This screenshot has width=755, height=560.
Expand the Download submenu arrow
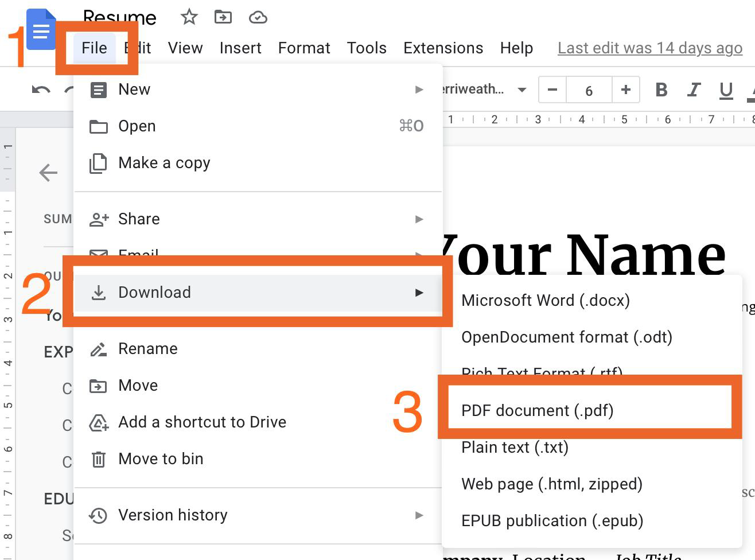coord(419,293)
